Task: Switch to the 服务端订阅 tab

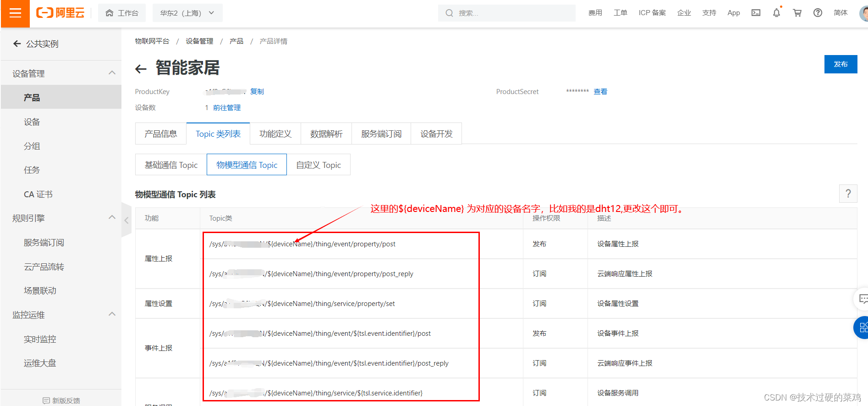Action: click(381, 133)
